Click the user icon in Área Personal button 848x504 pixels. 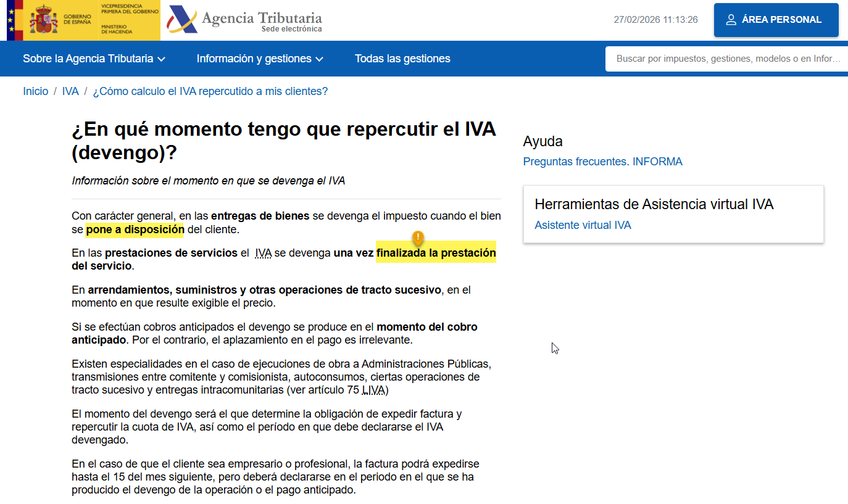click(731, 20)
